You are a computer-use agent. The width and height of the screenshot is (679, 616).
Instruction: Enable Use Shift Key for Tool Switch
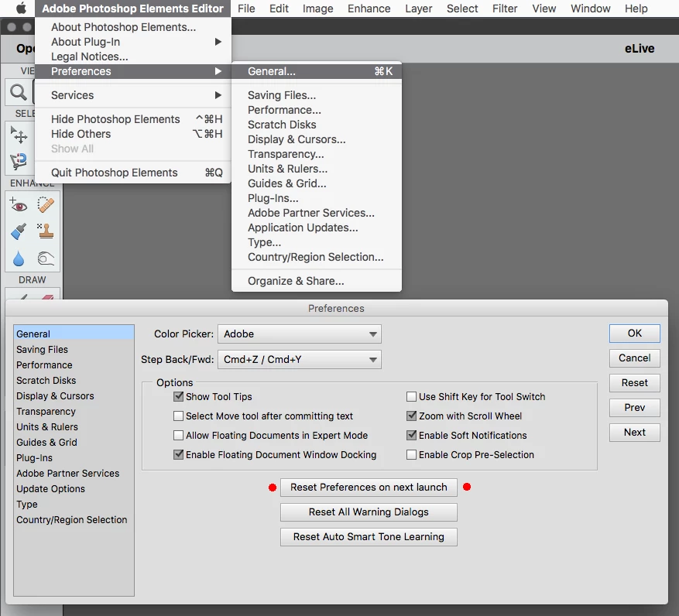[411, 396]
